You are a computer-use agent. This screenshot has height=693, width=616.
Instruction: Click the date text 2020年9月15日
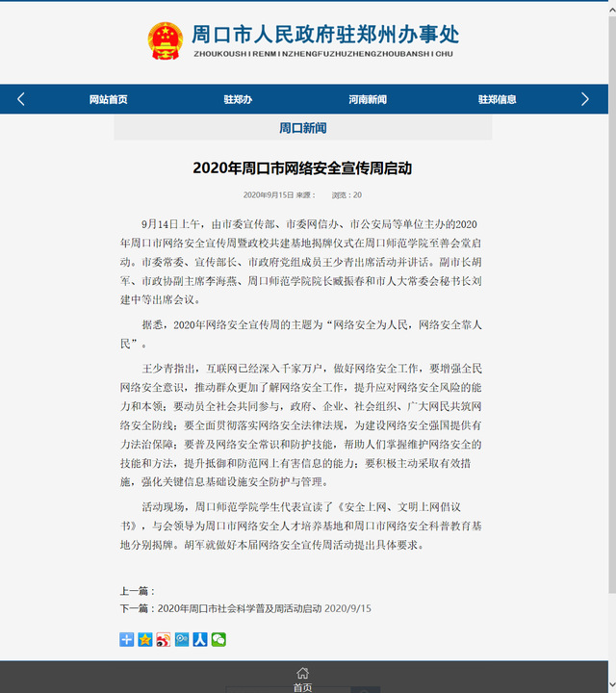(x=269, y=194)
